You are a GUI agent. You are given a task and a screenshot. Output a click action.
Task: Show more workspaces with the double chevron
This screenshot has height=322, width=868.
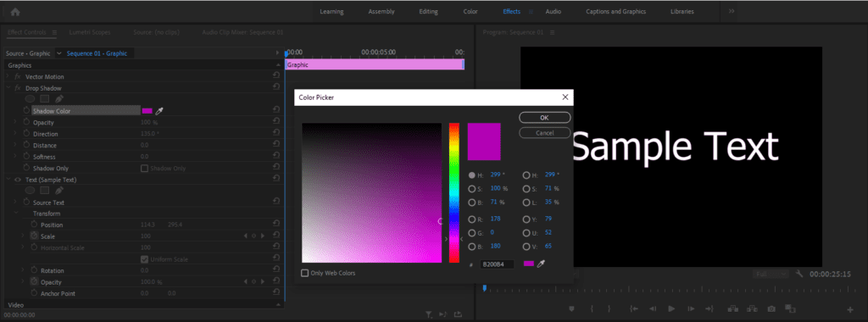(732, 11)
